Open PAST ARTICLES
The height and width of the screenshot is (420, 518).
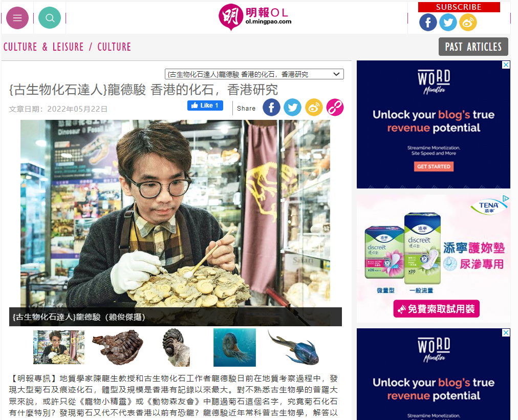coord(473,47)
